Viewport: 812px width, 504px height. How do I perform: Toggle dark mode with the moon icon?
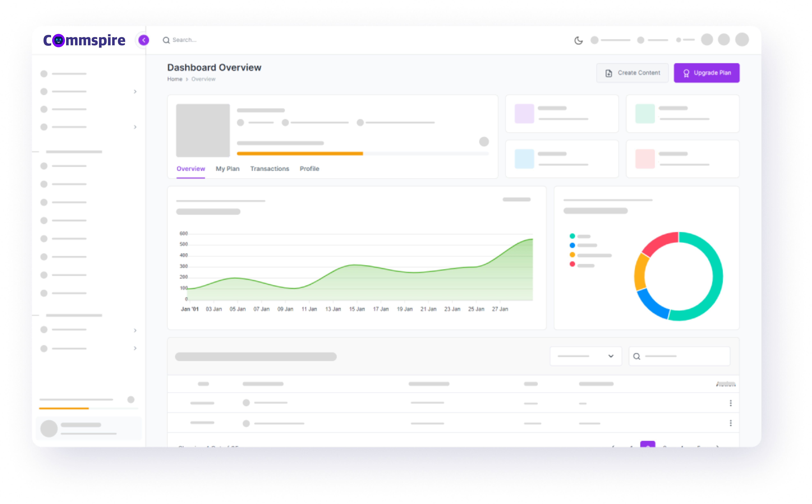coord(578,40)
